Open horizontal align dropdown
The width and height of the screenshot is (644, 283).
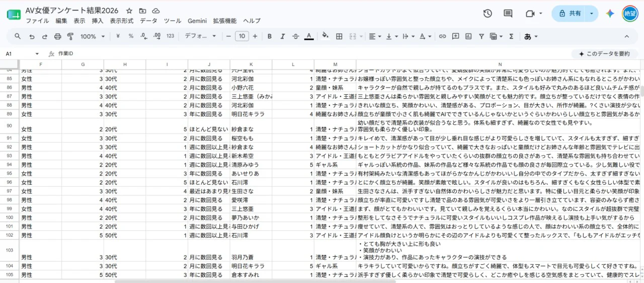click(375, 36)
